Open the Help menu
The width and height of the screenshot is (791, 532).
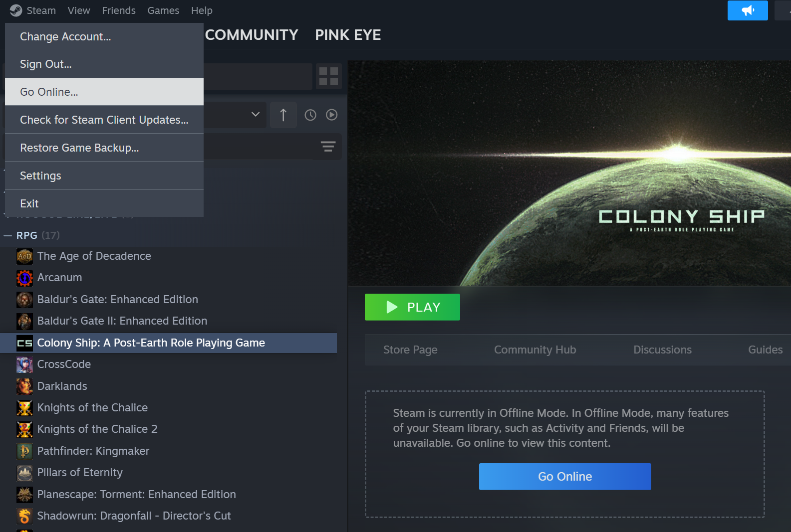click(202, 10)
